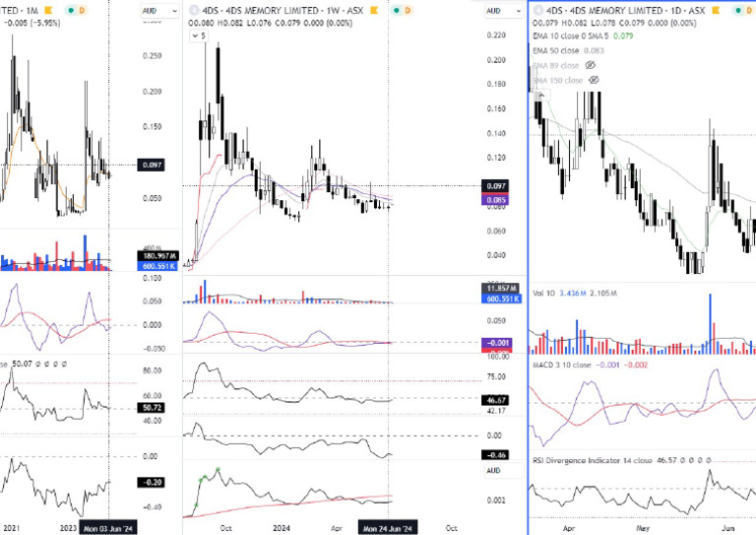Click the 0.097 price label on 1M chart

point(152,165)
